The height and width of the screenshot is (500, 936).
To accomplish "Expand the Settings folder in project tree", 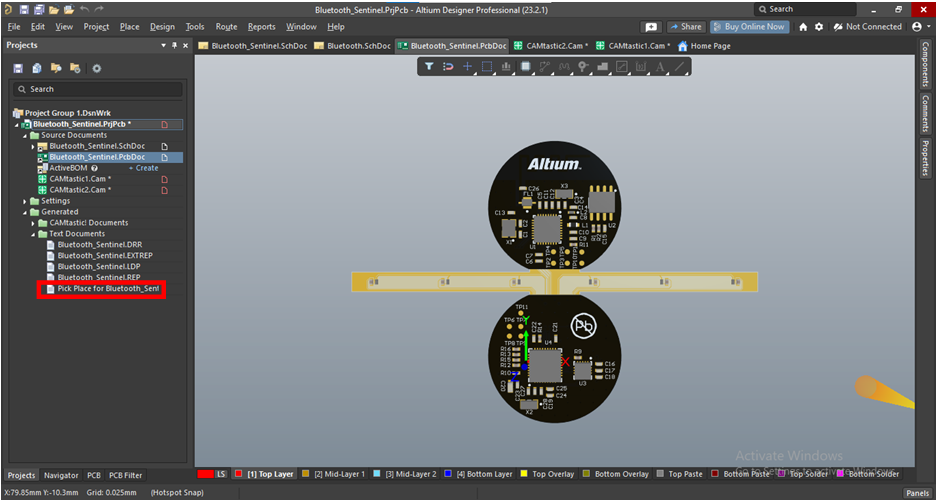I will coord(25,201).
